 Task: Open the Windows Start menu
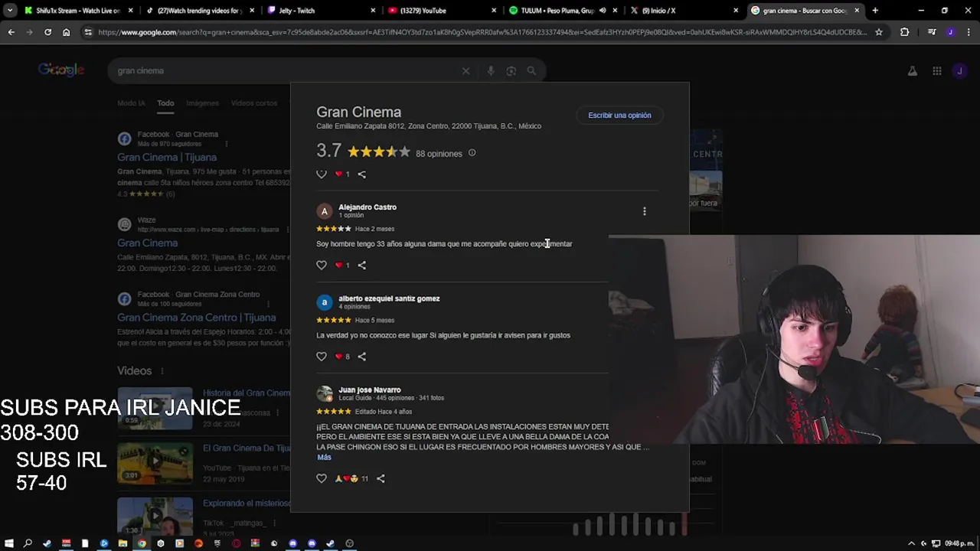[x=9, y=543]
